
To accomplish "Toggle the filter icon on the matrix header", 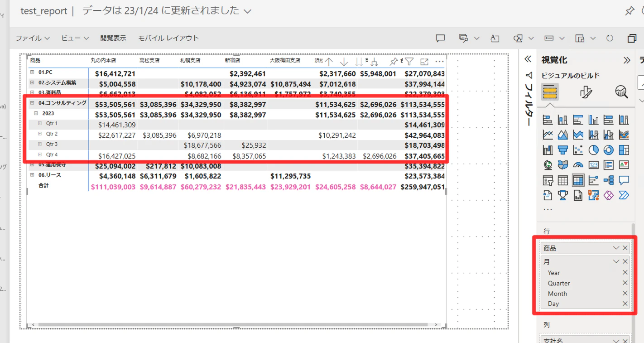I will [x=409, y=61].
